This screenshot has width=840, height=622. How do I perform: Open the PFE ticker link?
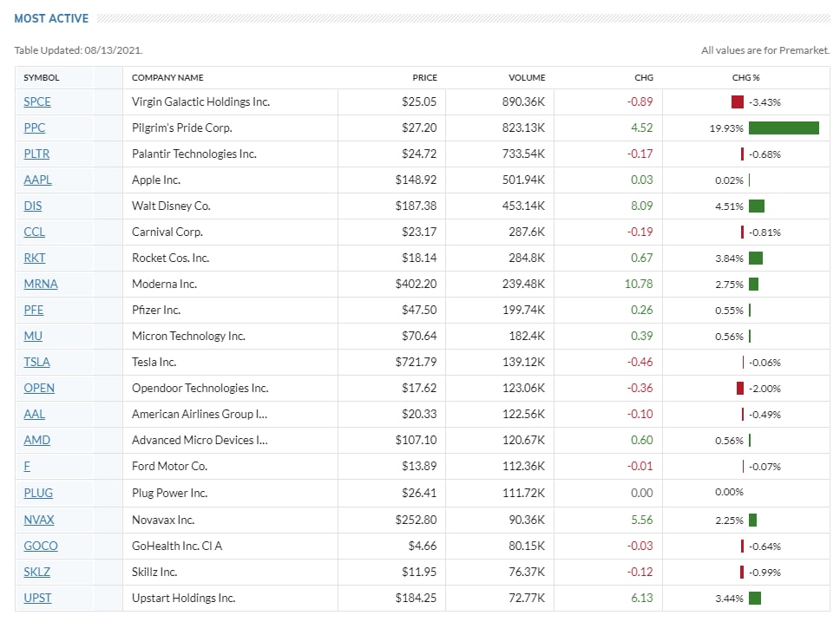(34, 311)
